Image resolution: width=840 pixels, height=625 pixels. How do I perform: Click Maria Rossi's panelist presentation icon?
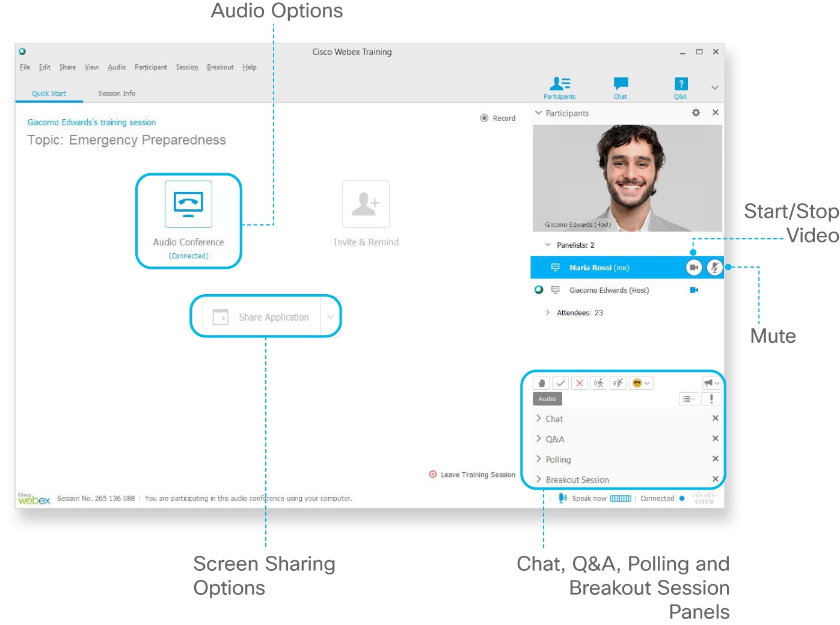pyautogui.click(x=556, y=267)
